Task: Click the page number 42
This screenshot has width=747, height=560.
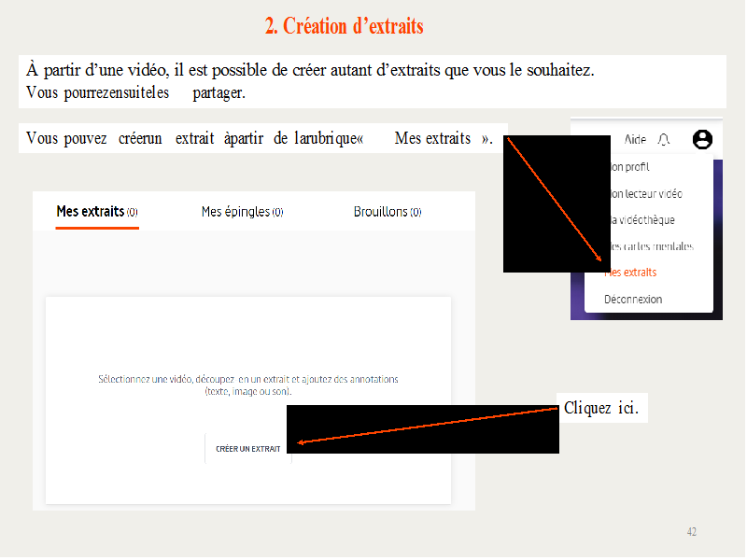Action: click(691, 531)
